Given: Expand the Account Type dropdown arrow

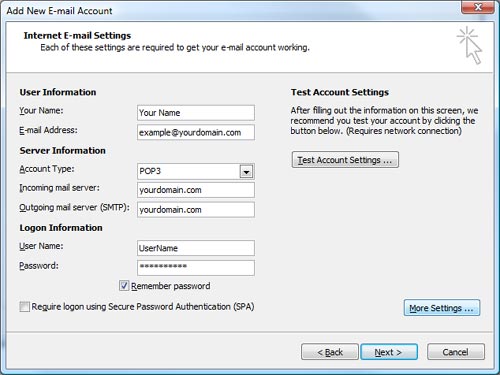Looking at the screenshot, I should [246, 172].
